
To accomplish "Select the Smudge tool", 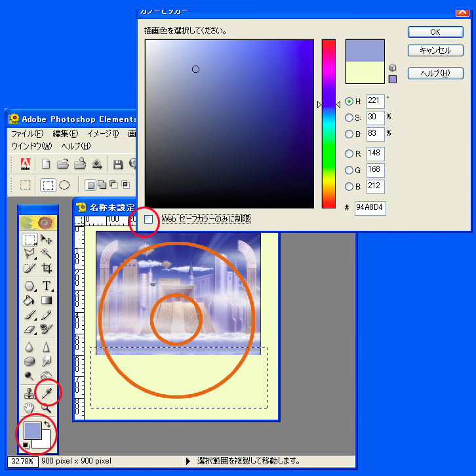I will (47, 361).
